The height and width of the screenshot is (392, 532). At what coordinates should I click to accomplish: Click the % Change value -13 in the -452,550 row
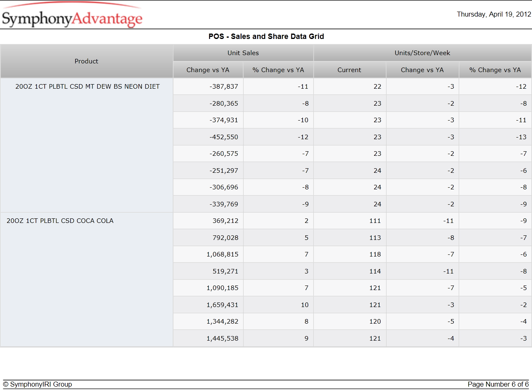[x=521, y=137]
